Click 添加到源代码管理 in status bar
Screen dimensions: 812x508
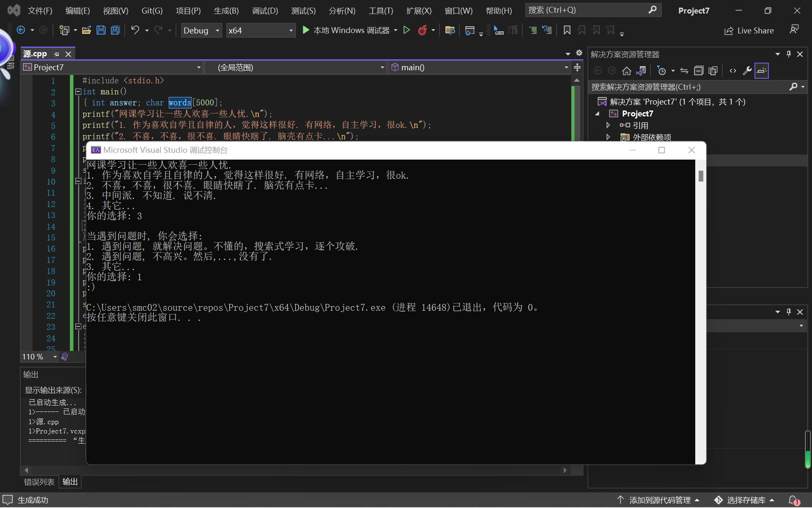(x=659, y=500)
